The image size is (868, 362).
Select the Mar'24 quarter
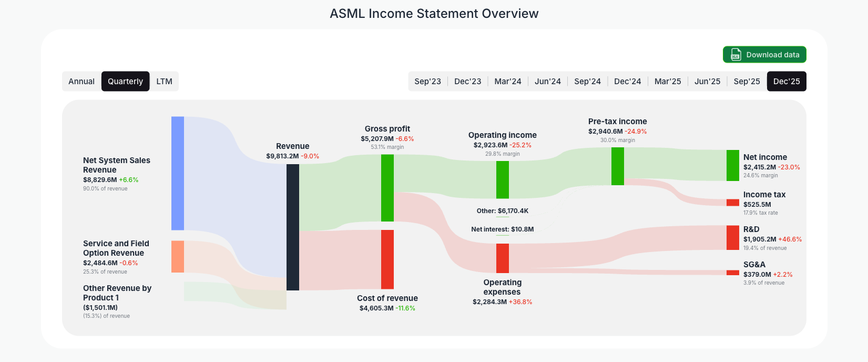[508, 82]
